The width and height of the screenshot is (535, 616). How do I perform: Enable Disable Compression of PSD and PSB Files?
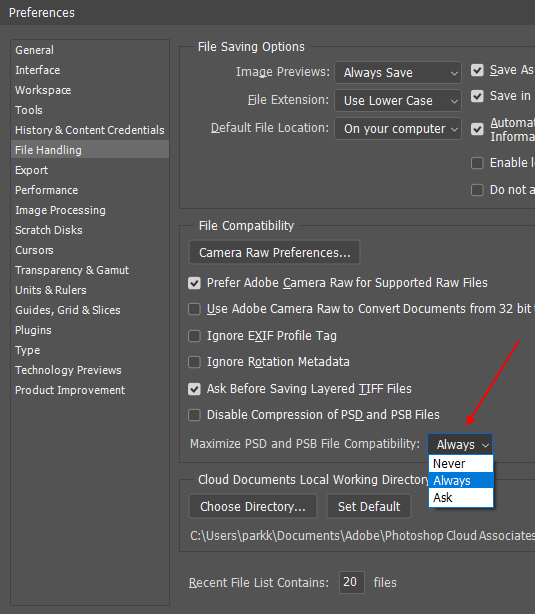point(194,415)
